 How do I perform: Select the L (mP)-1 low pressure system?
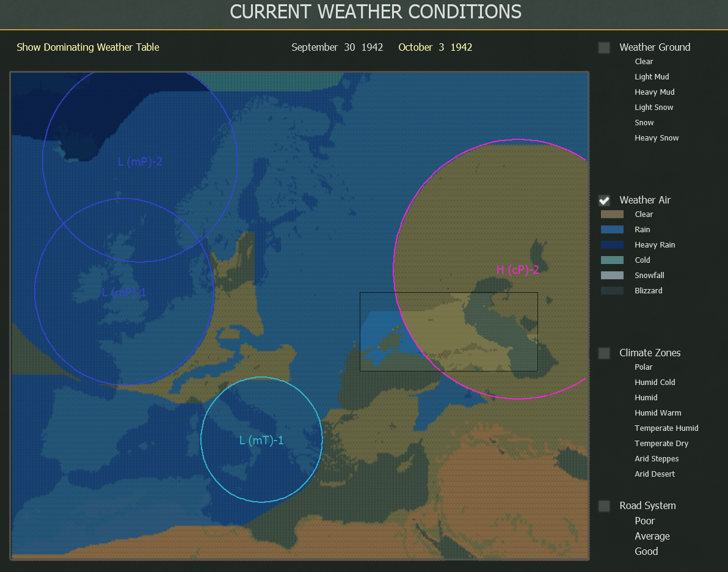(x=124, y=292)
